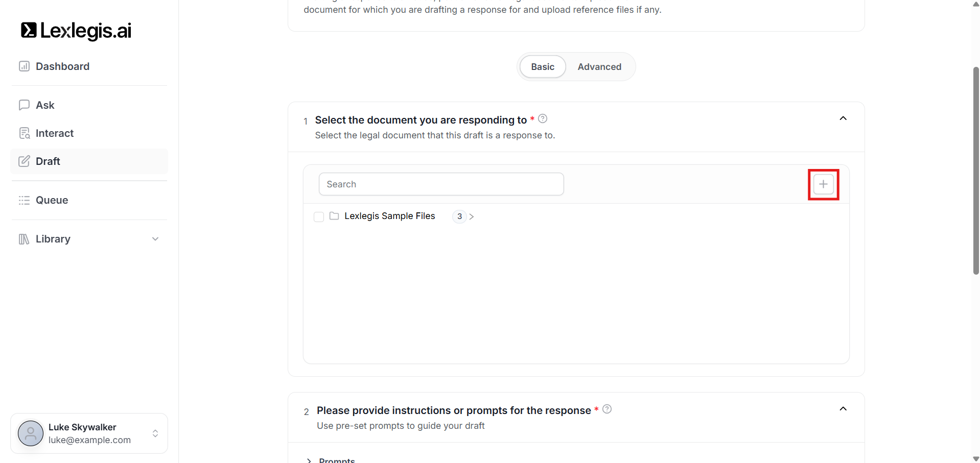
Task: Expand the Library menu chevron
Action: tap(155, 239)
